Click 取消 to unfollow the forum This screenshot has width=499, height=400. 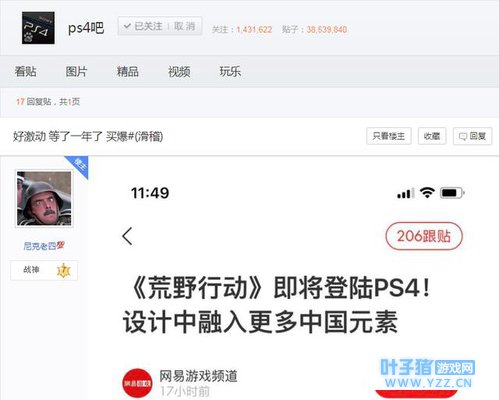click(x=184, y=26)
